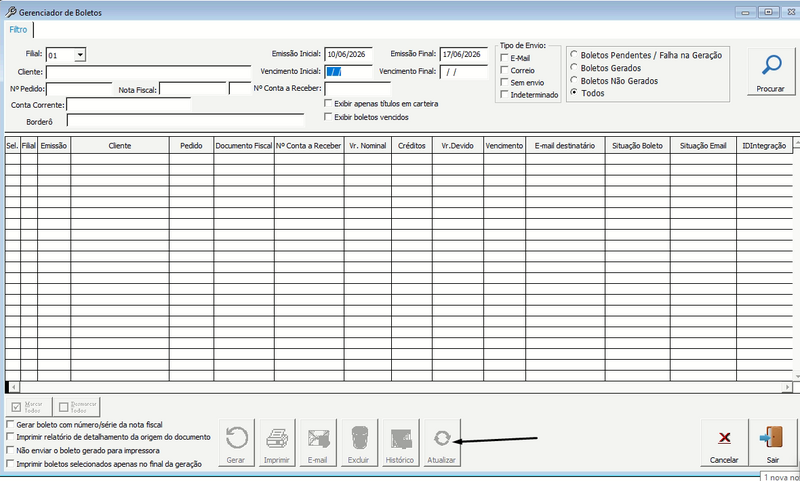Image resolution: width=800 pixels, height=481 pixels.
Task: Click the Vencimento Final date field
Action: click(x=464, y=71)
